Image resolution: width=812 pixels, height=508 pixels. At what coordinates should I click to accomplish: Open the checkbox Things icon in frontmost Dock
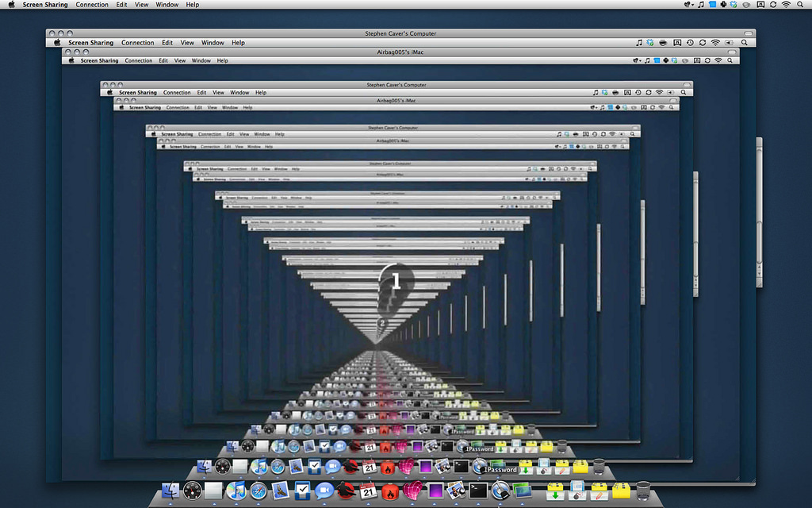coord(302,490)
